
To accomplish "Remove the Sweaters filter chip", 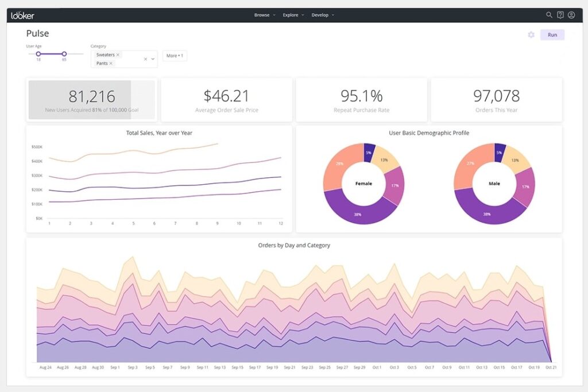I will pos(118,55).
